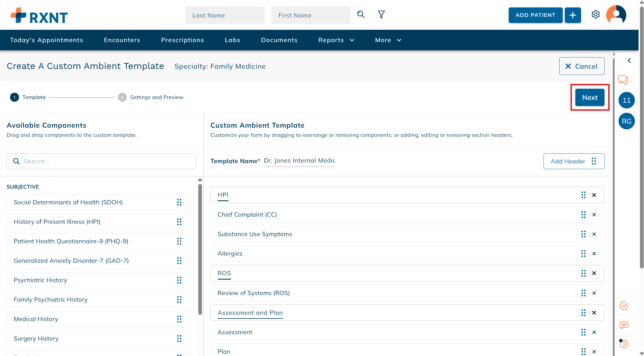Open the Reports dropdown menu

[x=336, y=40]
